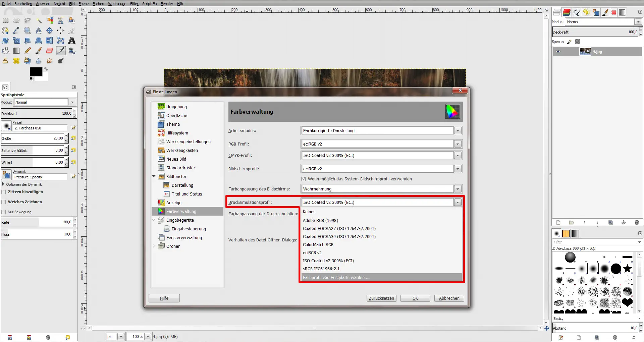This screenshot has width=644, height=342.
Task: Select sRGB IEC61966-2.1 from the profile list
Action: 321,269
